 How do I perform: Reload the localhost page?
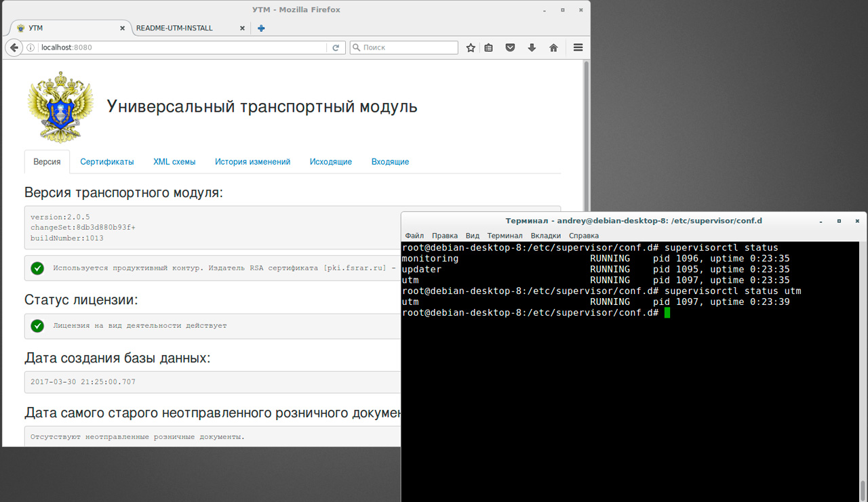[336, 48]
